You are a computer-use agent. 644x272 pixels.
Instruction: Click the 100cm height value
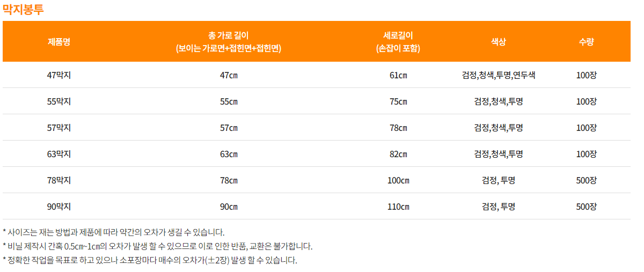point(398,180)
